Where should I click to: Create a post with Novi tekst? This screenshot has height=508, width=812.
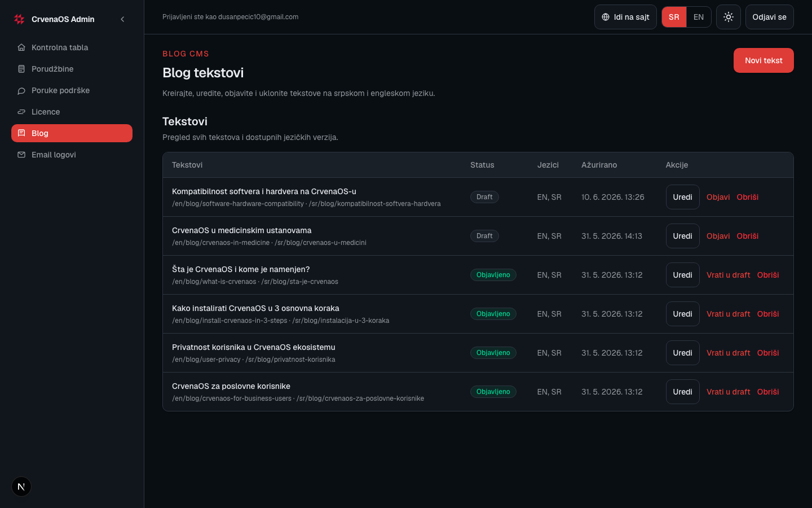(x=764, y=60)
